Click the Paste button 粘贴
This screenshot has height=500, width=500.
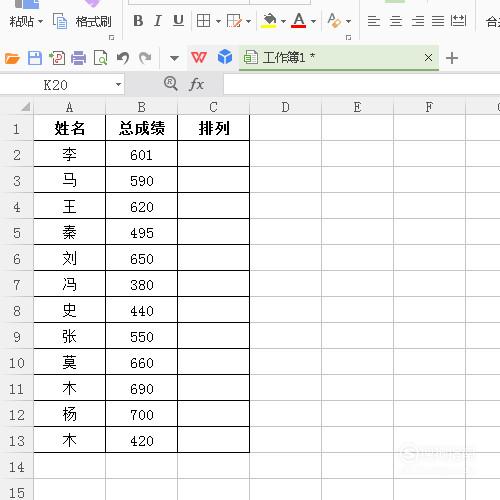[x=22, y=22]
